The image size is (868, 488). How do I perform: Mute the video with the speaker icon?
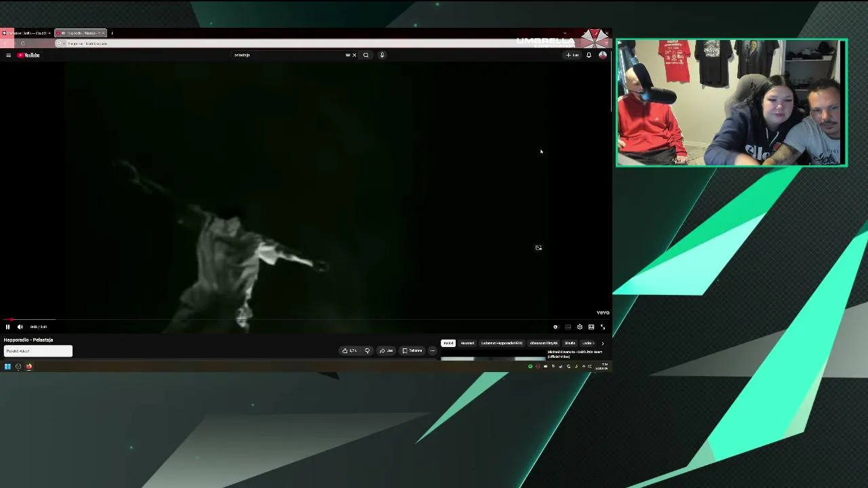coord(20,327)
